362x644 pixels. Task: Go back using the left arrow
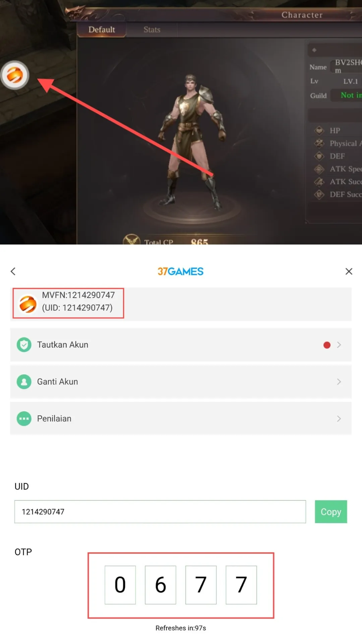13,271
